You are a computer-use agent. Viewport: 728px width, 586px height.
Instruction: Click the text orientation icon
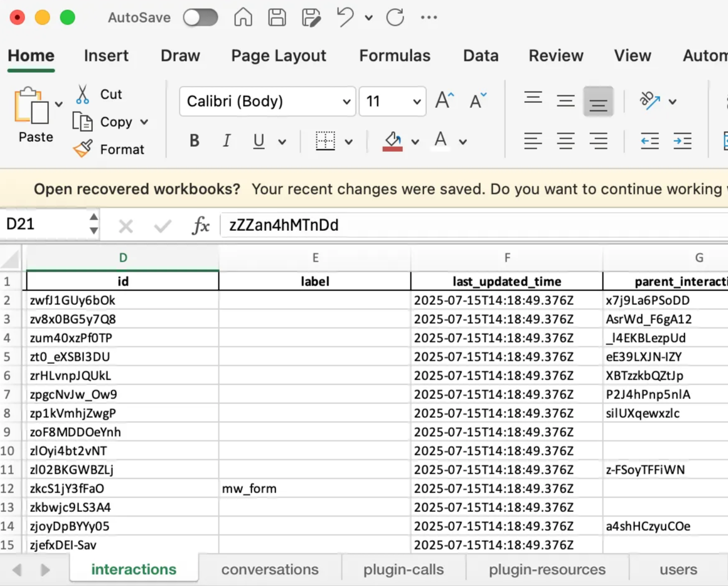point(650,100)
